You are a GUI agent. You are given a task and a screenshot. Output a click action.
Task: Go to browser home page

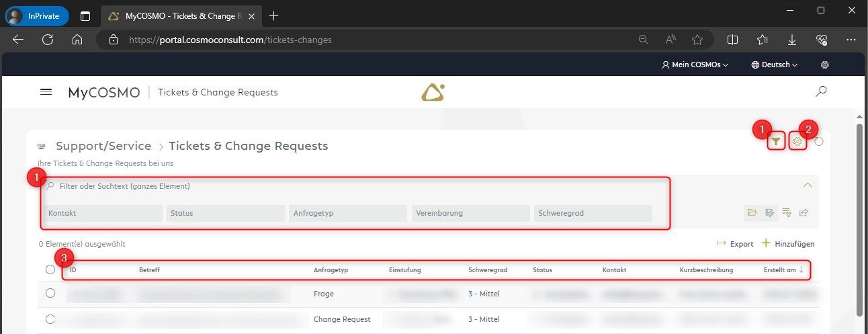click(x=77, y=40)
